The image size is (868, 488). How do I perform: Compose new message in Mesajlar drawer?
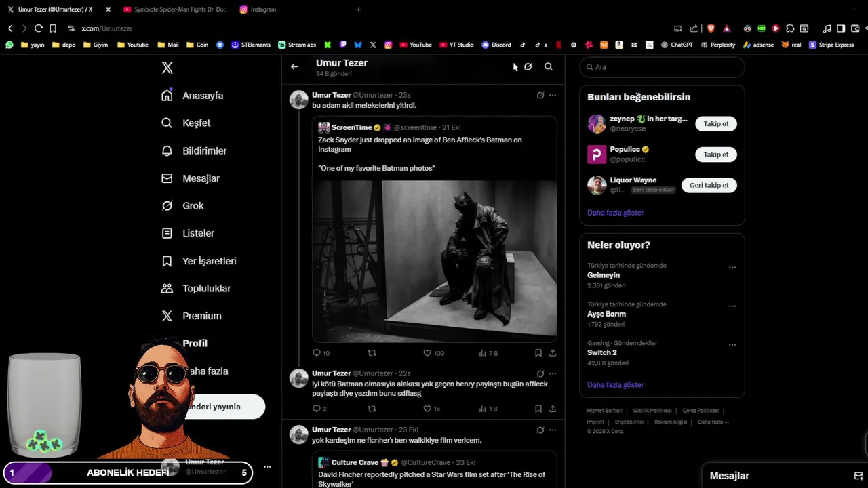(858, 476)
